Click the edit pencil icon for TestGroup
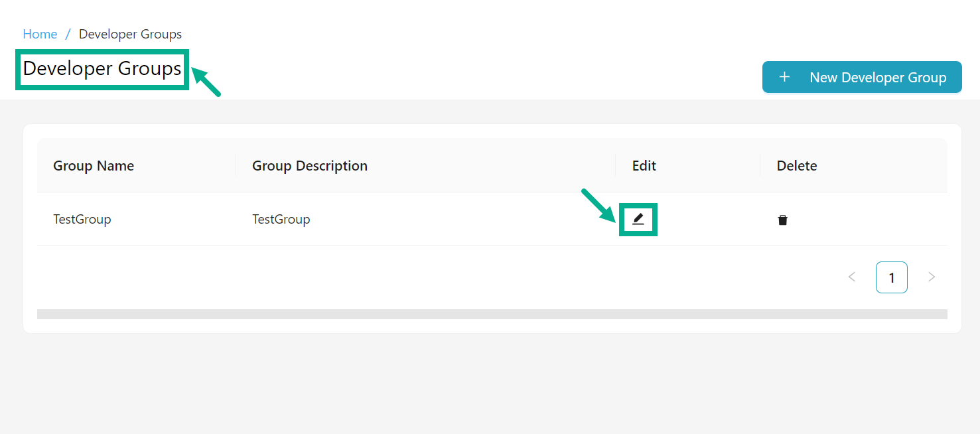This screenshot has height=434, width=980. click(x=638, y=219)
